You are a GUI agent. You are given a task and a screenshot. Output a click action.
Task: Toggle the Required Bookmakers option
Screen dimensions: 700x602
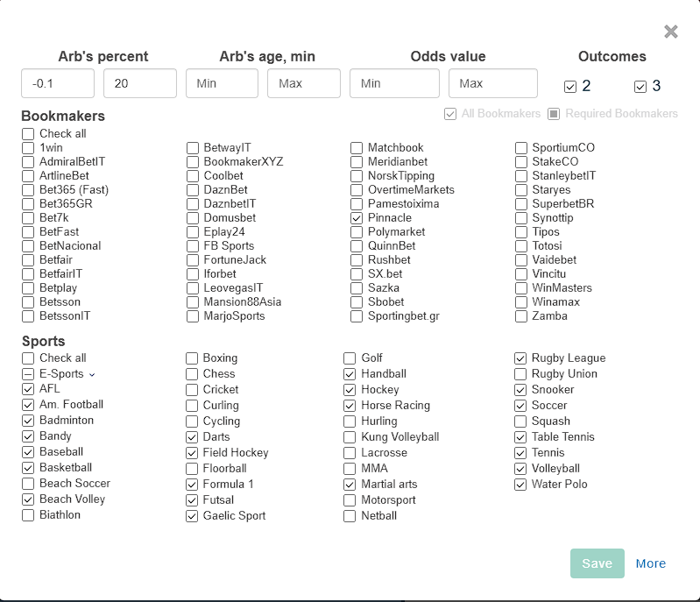click(554, 114)
